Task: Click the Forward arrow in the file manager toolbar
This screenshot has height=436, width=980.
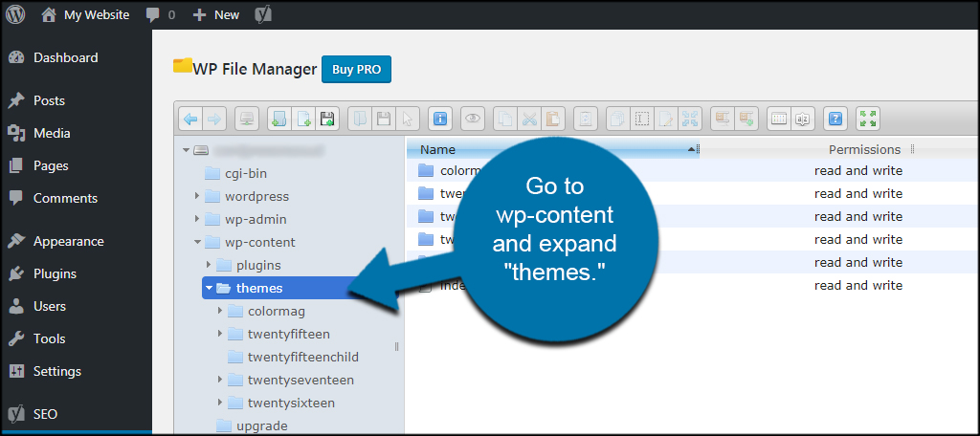Action: click(x=212, y=118)
